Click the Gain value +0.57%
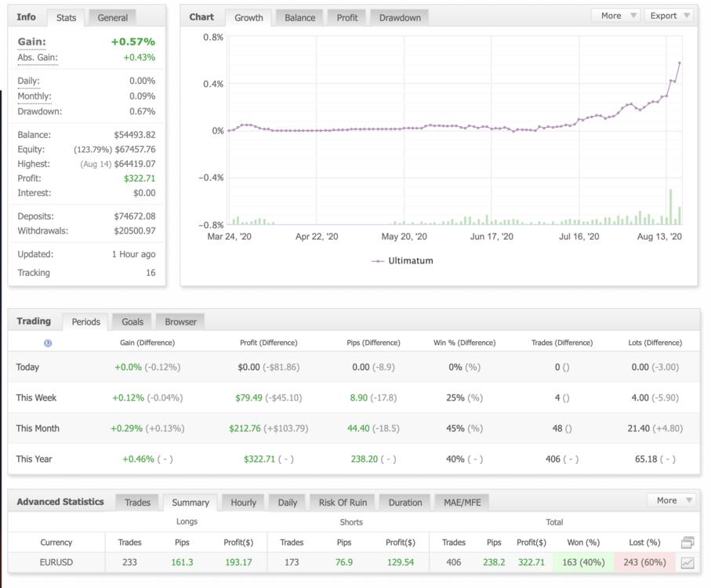Image resolution: width=711 pixels, height=588 pixels. [x=133, y=42]
